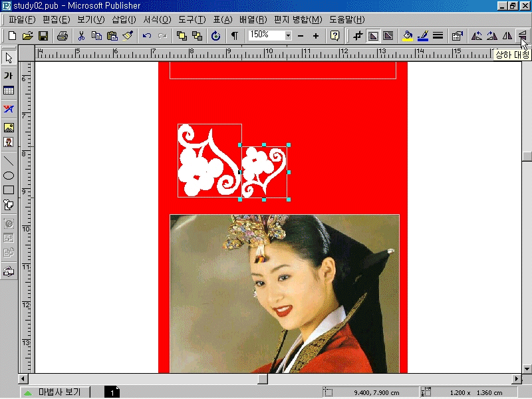Toggle special characters paragraph mark icon

pos(235,36)
